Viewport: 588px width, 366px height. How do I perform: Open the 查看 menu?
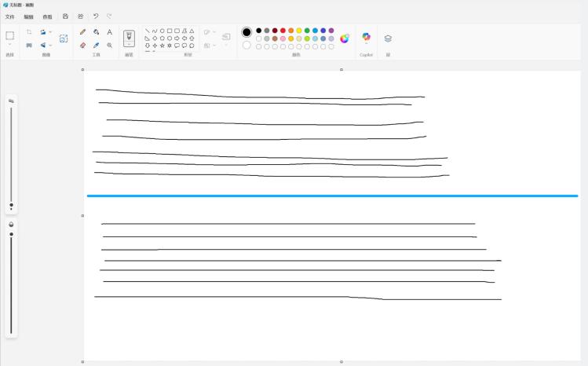coord(47,16)
